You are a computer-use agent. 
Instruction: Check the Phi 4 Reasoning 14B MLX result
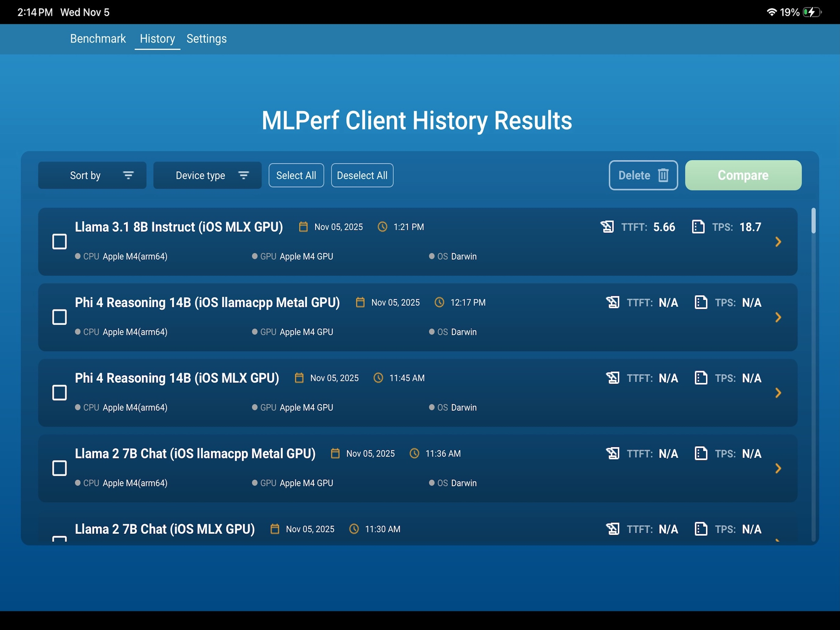coord(59,393)
